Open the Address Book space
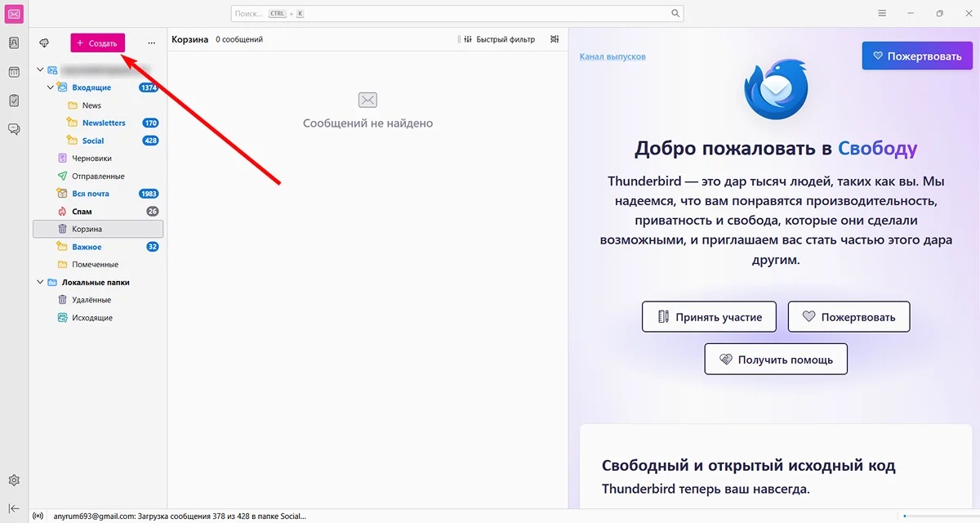980x523 pixels. [14, 43]
